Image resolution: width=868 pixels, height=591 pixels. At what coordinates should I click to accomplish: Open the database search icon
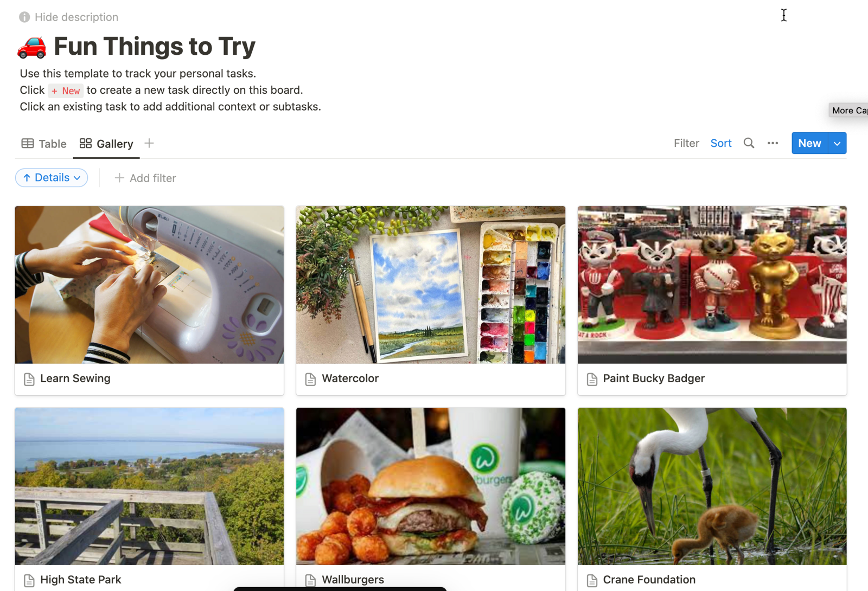tap(749, 143)
